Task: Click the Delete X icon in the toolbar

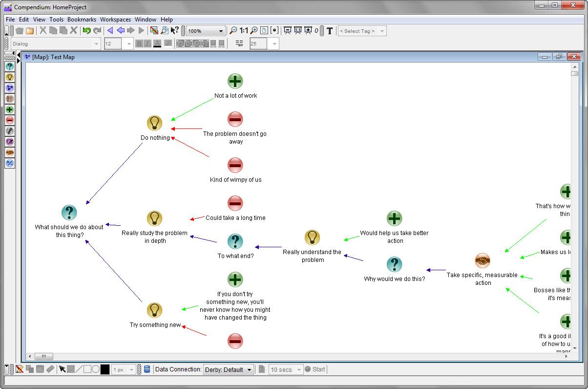Action: [74, 30]
